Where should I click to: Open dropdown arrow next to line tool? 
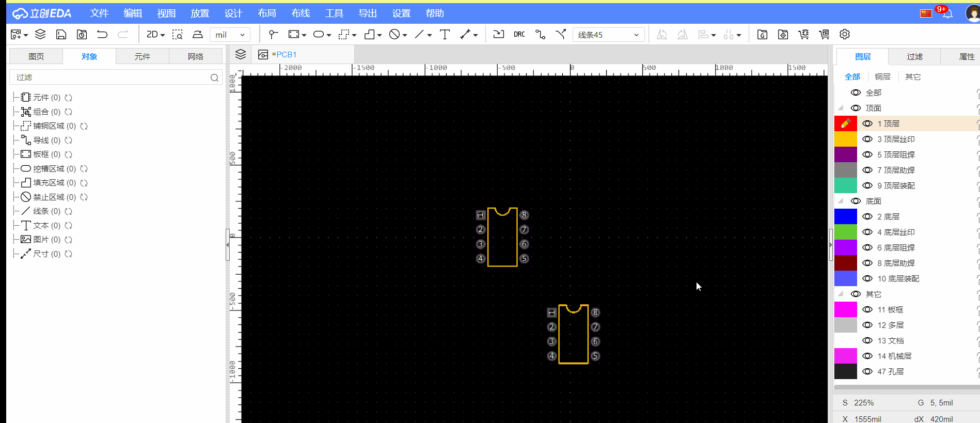click(x=430, y=35)
